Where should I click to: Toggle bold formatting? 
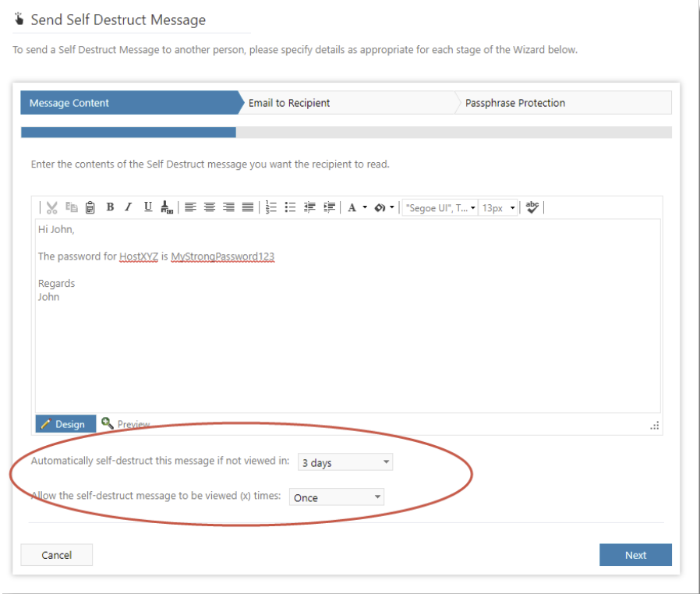[110, 207]
